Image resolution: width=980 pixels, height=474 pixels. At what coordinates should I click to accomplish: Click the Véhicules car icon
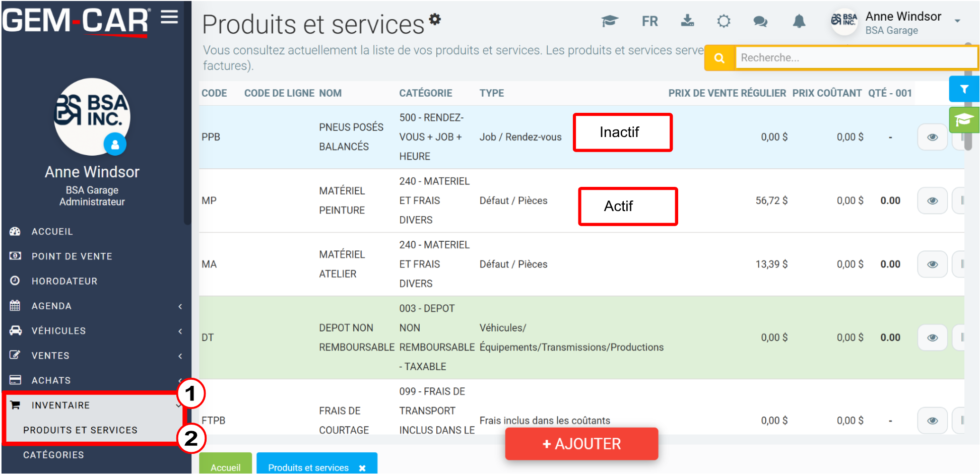point(16,330)
